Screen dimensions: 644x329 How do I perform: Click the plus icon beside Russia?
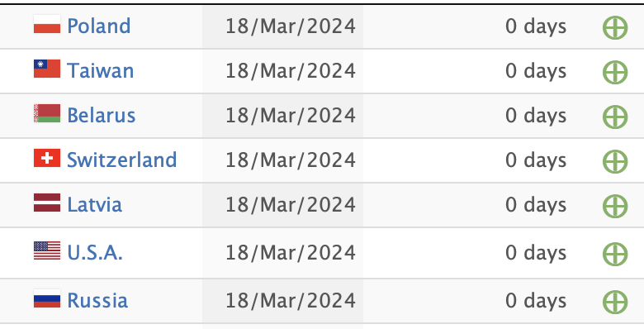tap(615, 302)
